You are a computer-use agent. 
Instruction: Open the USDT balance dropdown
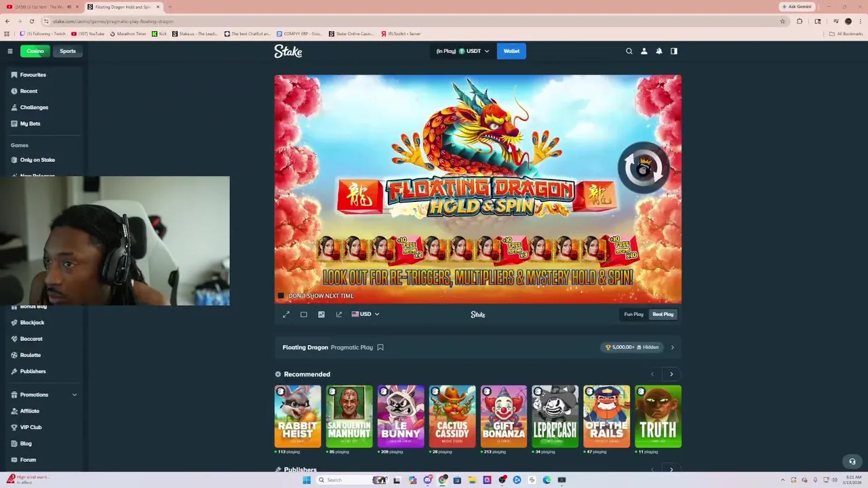pyautogui.click(x=462, y=51)
